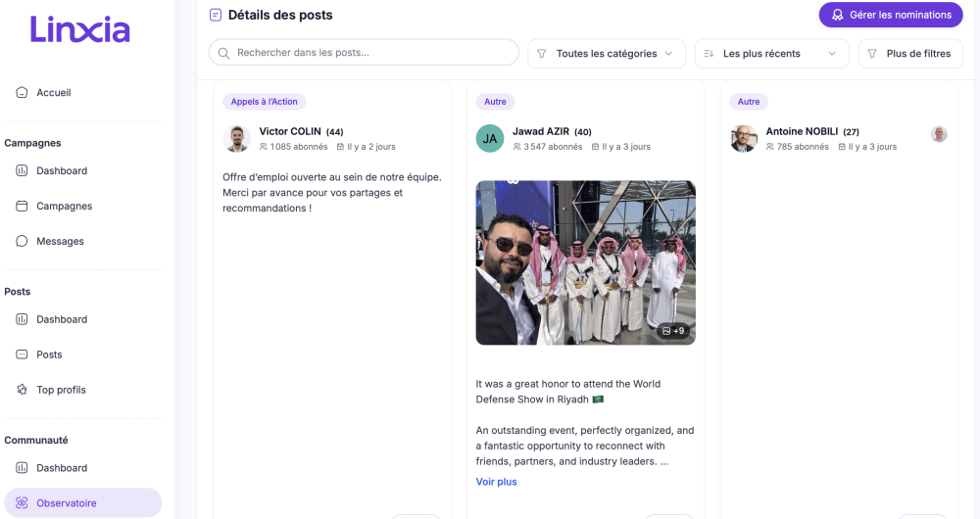
Task: Open Toutes les catégories dropdown
Action: click(x=607, y=54)
